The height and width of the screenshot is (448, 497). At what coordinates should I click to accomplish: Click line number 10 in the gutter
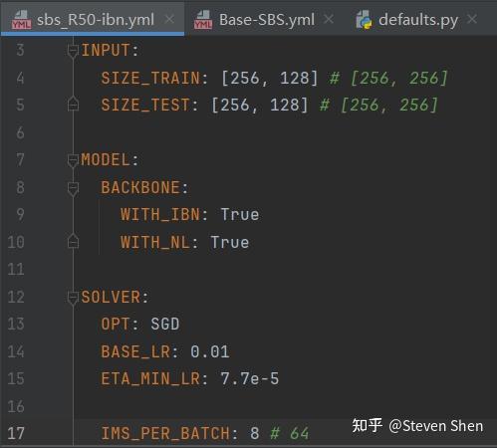16,242
